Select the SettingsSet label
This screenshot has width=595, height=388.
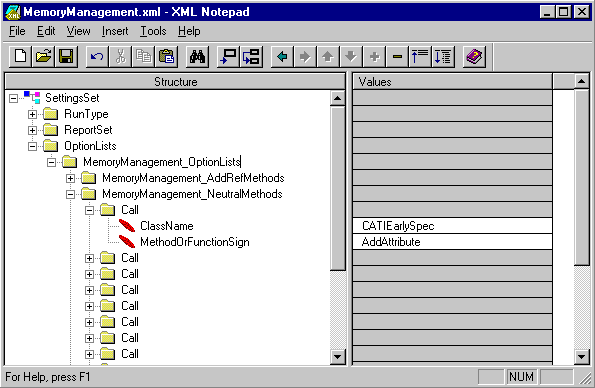(72, 98)
